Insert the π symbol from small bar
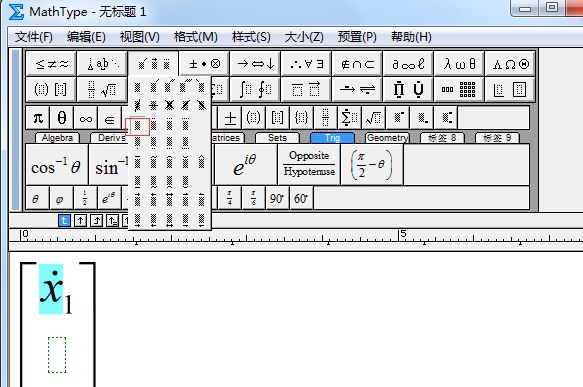583x387 pixels. (x=38, y=118)
